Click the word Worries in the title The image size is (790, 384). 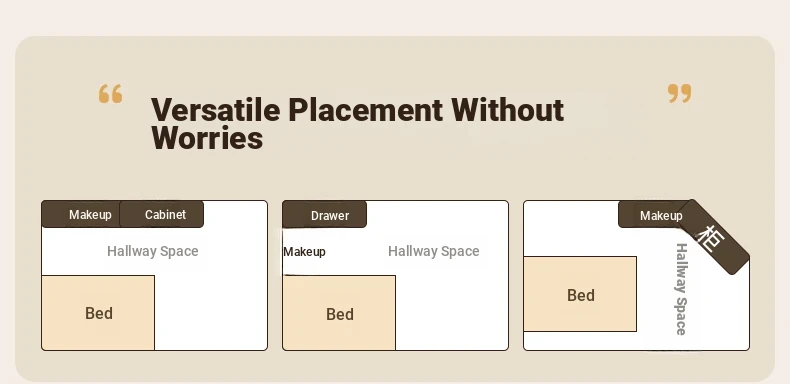(207, 138)
